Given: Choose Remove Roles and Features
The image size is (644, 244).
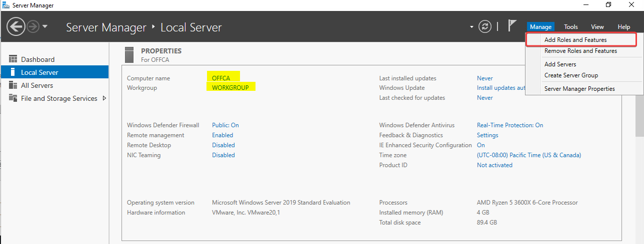Looking at the screenshot, I should pos(580,51).
